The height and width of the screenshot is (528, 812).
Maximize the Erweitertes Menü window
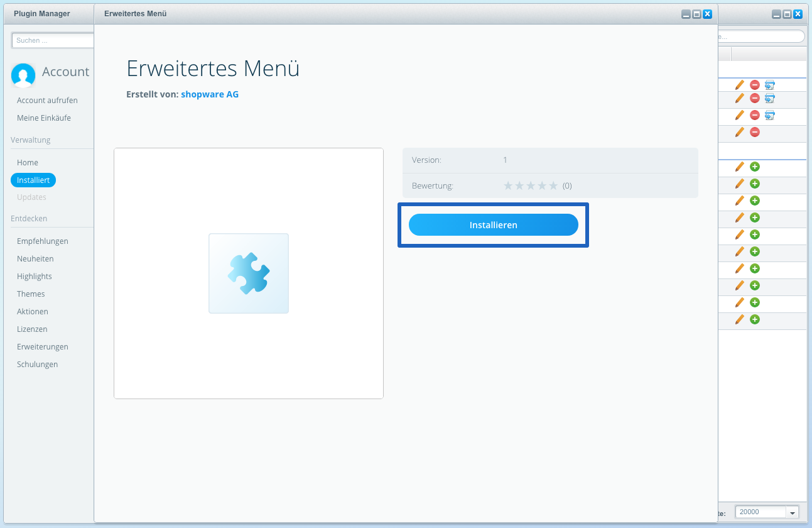point(696,14)
